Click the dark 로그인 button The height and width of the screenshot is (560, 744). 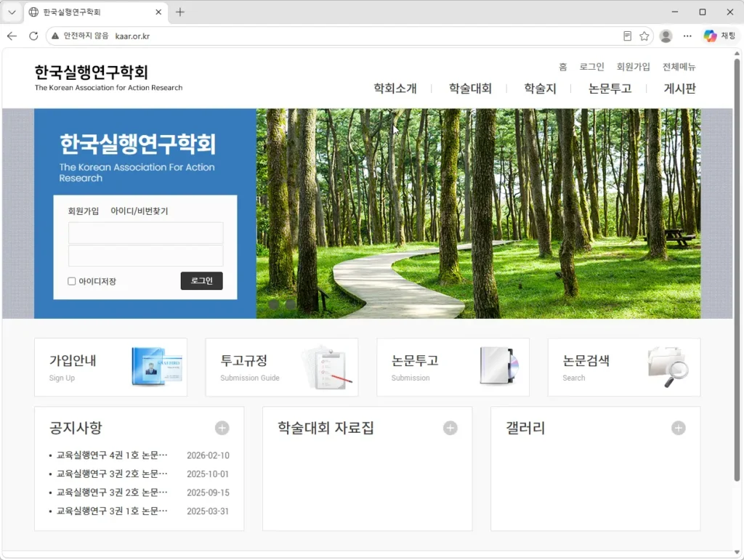point(202,280)
